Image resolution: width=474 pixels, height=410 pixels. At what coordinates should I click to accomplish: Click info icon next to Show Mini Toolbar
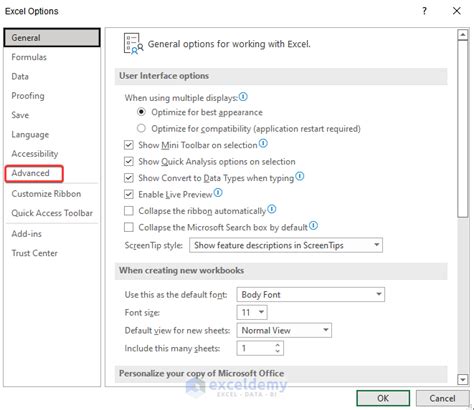(263, 144)
